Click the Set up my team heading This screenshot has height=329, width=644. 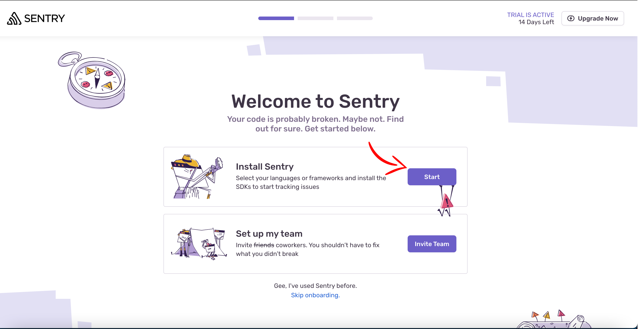coord(269,234)
